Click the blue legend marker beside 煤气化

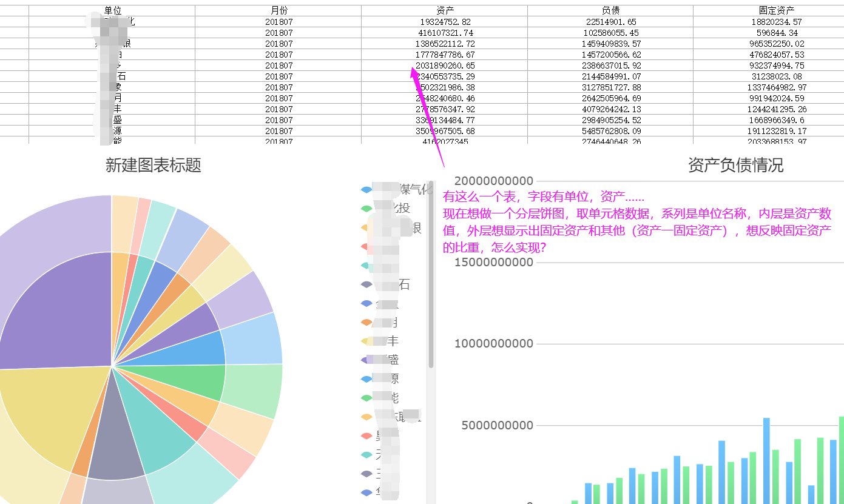click(x=366, y=190)
